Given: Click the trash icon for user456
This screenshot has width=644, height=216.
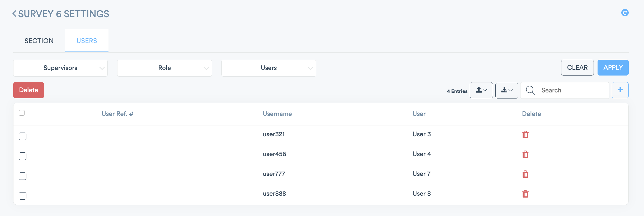Looking at the screenshot, I should tap(525, 154).
